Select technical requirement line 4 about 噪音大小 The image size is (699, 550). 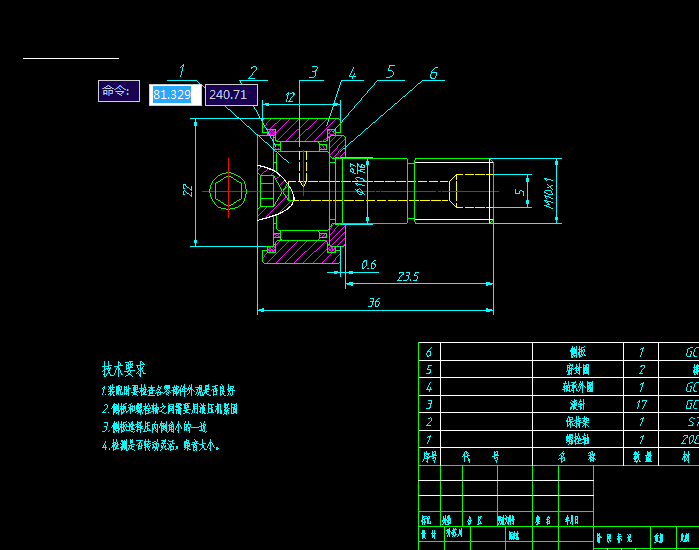161,445
